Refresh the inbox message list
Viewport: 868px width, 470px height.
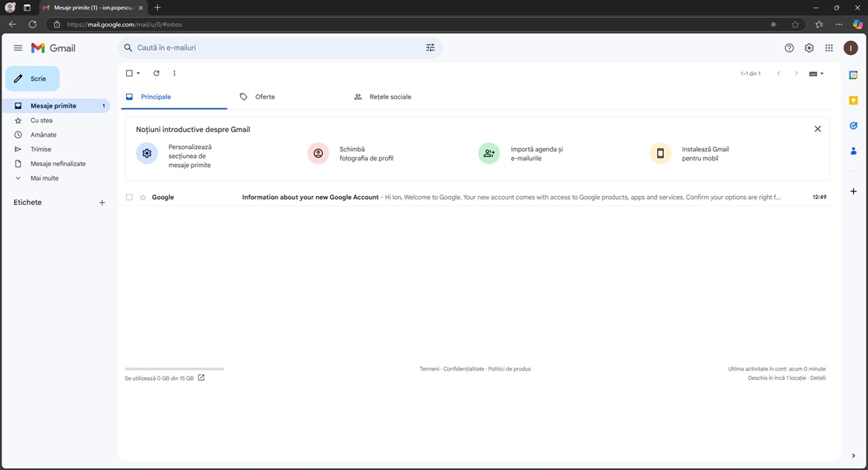coord(156,74)
